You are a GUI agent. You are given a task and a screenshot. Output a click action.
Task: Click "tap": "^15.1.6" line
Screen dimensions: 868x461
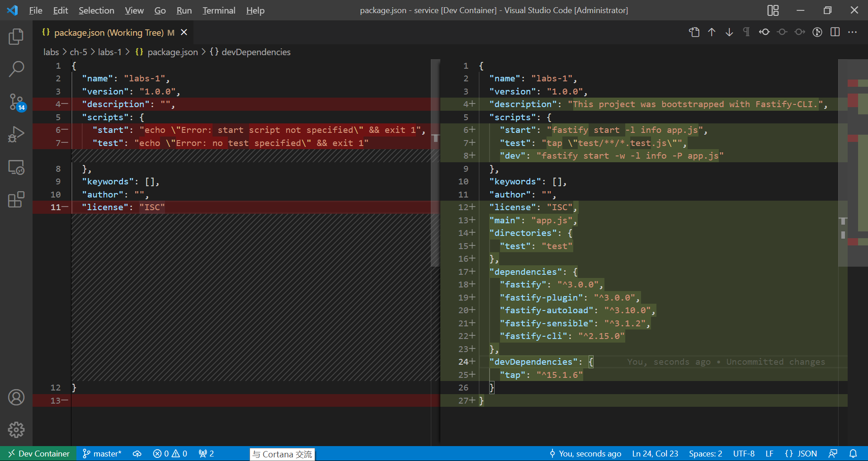(x=541, y=375)
